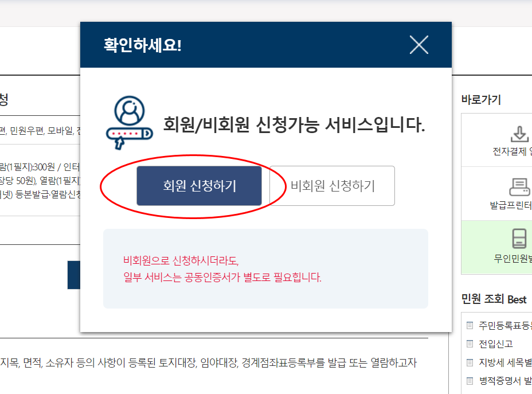532x394 pixels.
Task: Close the 확인하세요 dialog with X
Action: tap(418, 45)
